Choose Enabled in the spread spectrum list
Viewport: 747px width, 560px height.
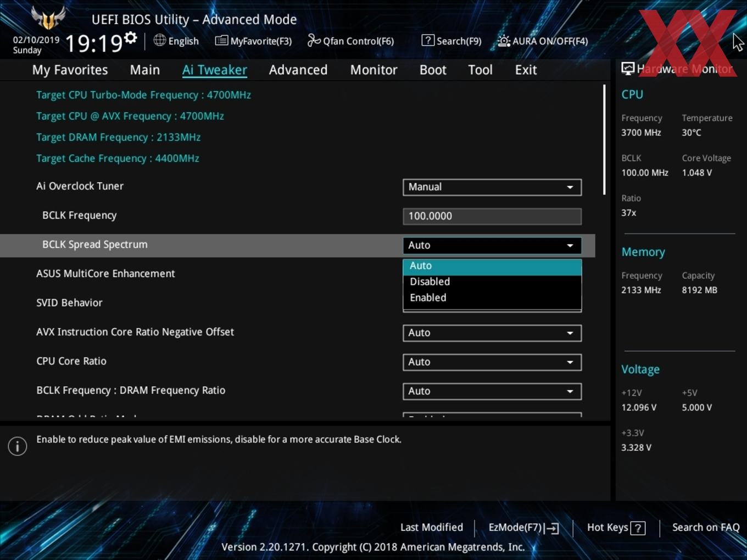pos(492,298)
